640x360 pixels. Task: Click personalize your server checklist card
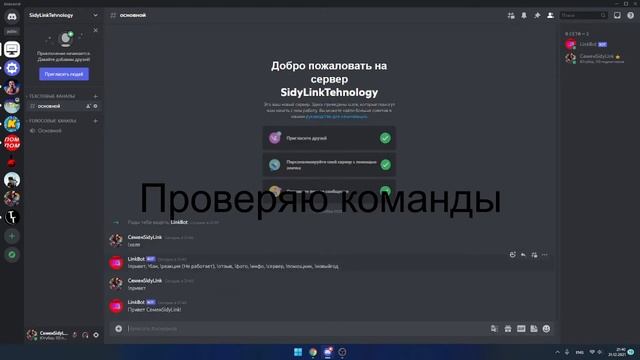point(329,165)
